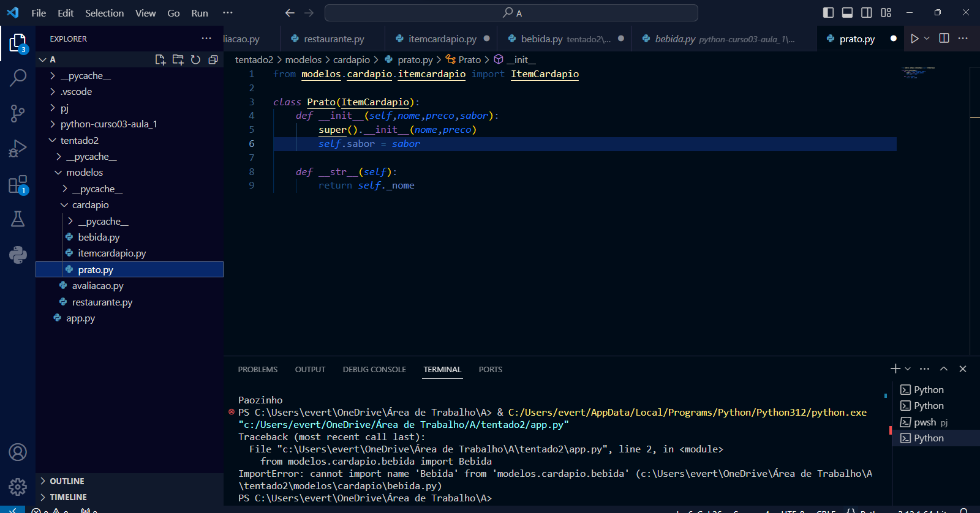Viewport: 980px width, 513px height.
Task: Switch to the PORTS panel tab
Action: pyautogui.click(x=491, y=370)
